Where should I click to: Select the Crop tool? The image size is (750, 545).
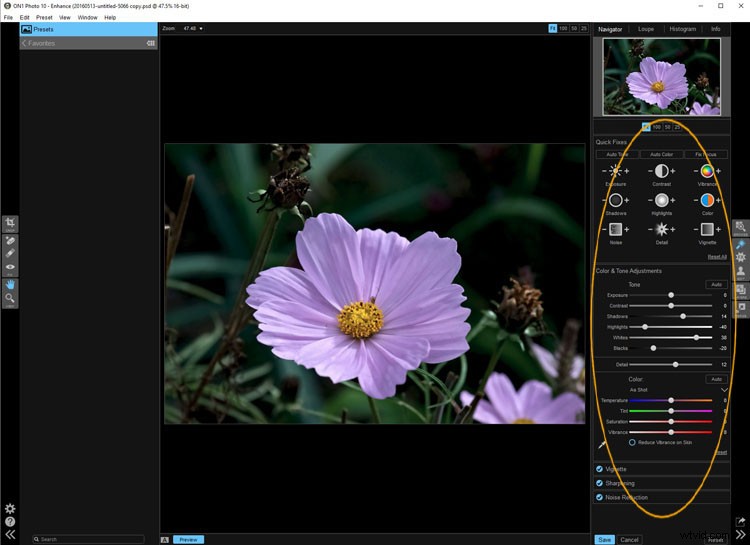click(10, 223)
